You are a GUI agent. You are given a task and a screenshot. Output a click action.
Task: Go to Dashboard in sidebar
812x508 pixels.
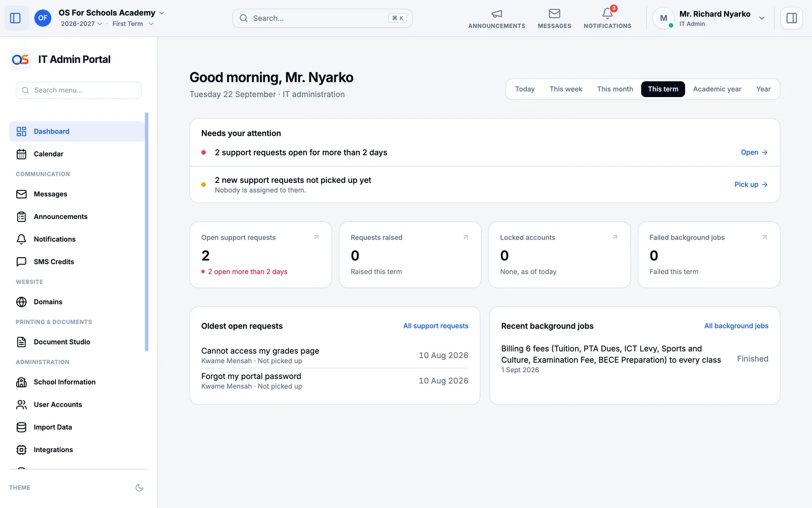tap(77, 132)
